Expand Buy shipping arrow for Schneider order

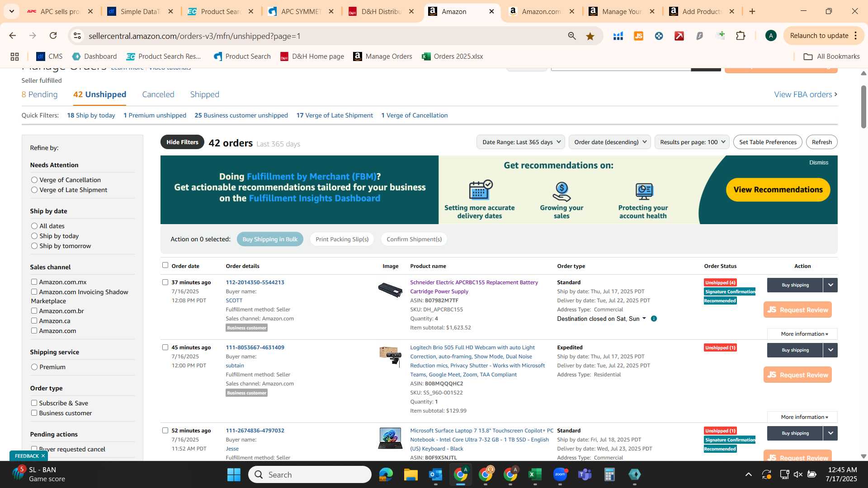click(x=830, y=285)
